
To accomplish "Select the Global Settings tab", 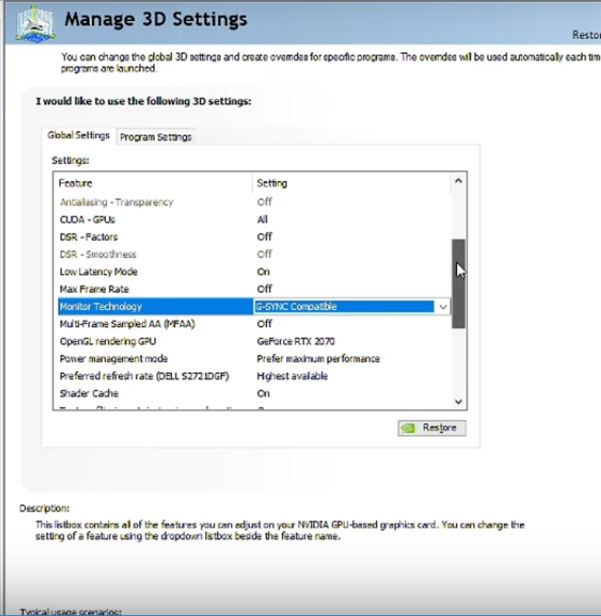I will click(79, 136).
